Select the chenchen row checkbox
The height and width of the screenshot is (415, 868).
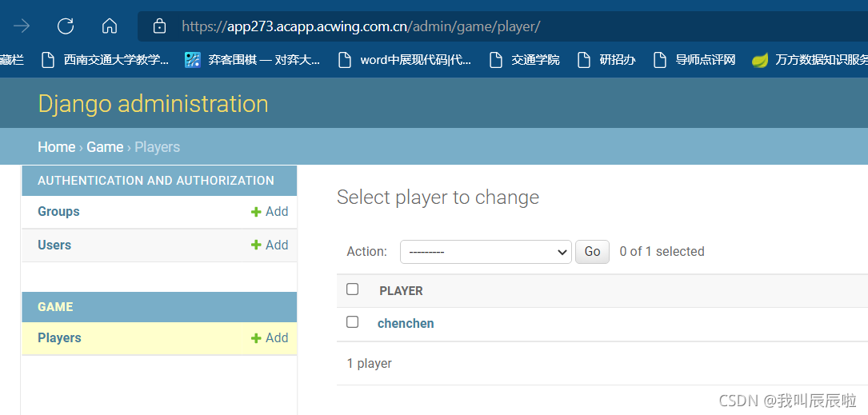tap(352, 321)
